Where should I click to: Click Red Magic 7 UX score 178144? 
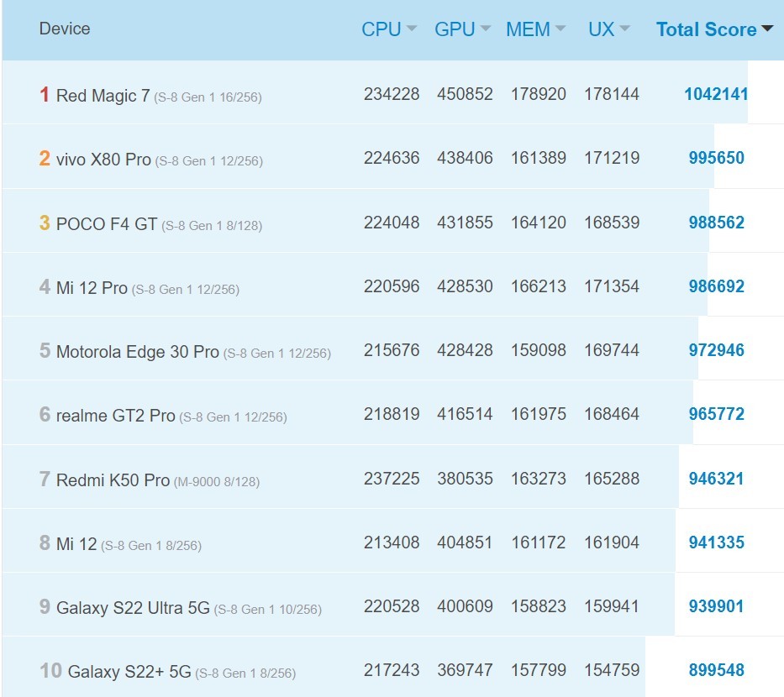[612, 94]
